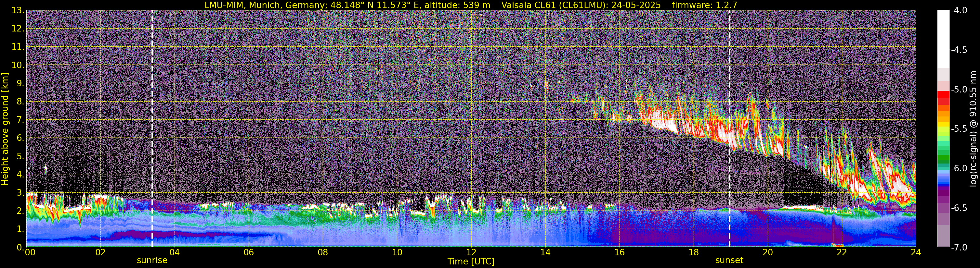Click the time axis tick label 22

point(842,252)
